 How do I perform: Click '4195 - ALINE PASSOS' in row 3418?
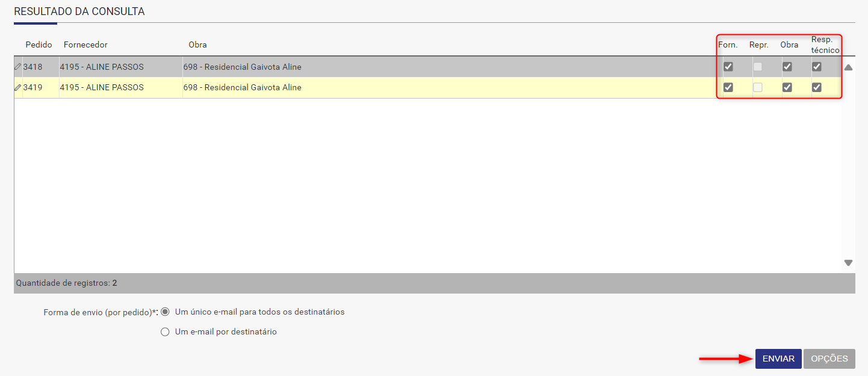(102, 67)
